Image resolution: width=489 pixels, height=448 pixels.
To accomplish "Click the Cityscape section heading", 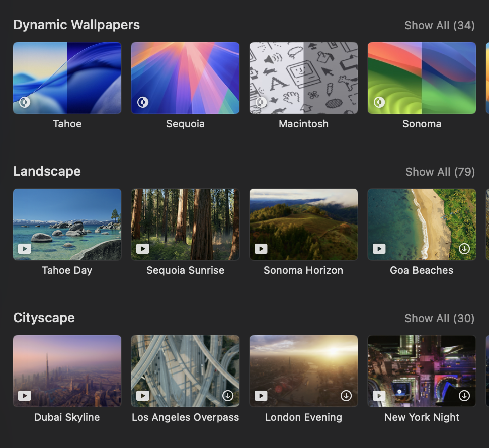I will [44, 318].
